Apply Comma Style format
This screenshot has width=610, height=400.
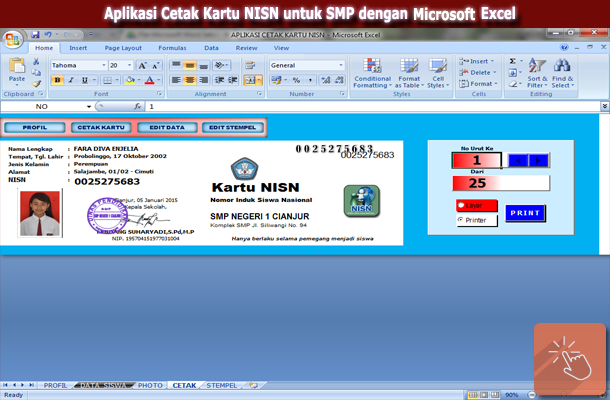click(x=310, y=80)
